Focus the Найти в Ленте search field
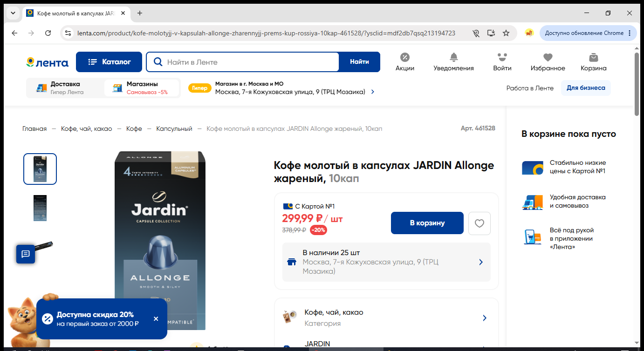Image resolution: width=644 pixels, height=351 pixels. (x=242, y=62)
